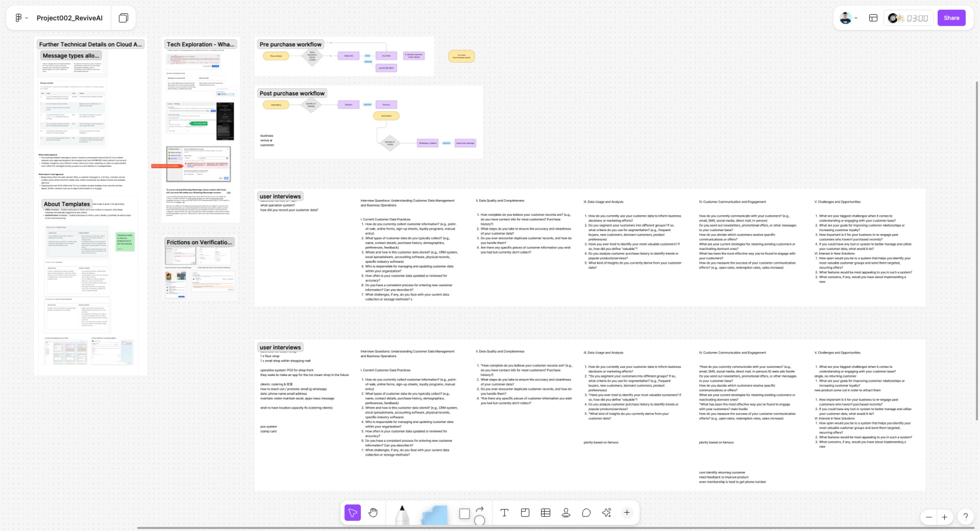The image size is (980, 531).
Task: Select the Text tool
Action: 505,513
